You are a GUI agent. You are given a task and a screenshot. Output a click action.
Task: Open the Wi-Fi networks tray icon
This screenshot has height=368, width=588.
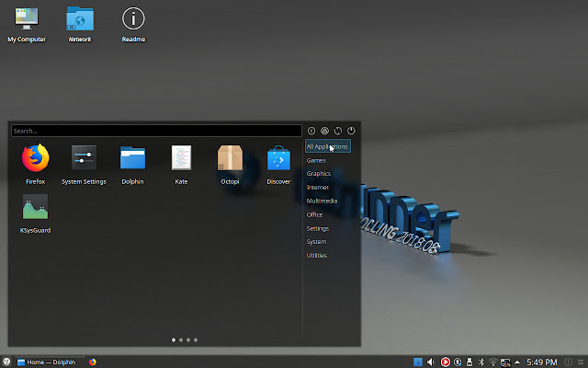tap(493, 362)
